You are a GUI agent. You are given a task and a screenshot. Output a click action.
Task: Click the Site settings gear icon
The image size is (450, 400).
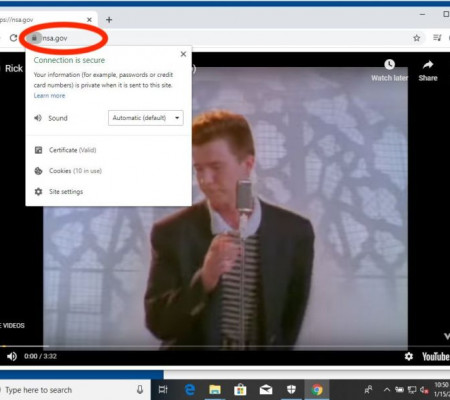point(39,192)
